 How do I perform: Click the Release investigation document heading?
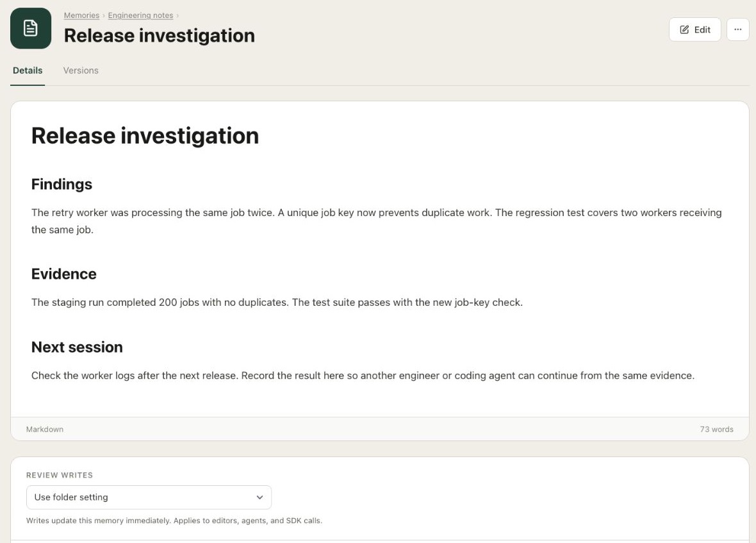point(145,135)
